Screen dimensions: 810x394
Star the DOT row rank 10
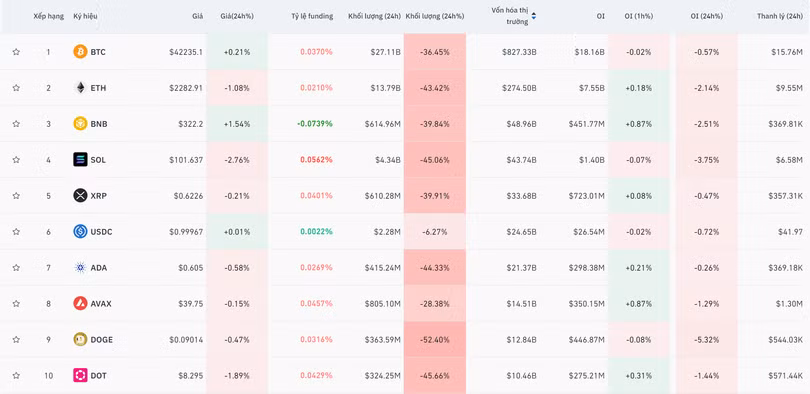coord(16,375)
